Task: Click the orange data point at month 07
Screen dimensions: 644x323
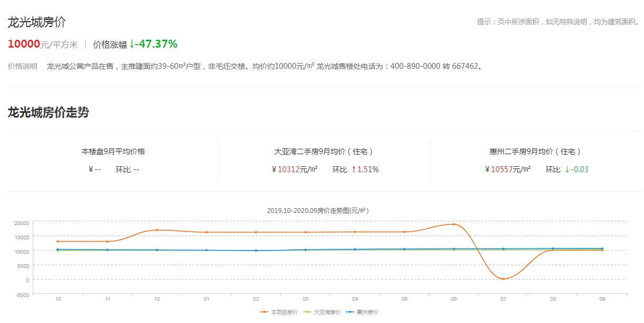Action: coord(503,279)
